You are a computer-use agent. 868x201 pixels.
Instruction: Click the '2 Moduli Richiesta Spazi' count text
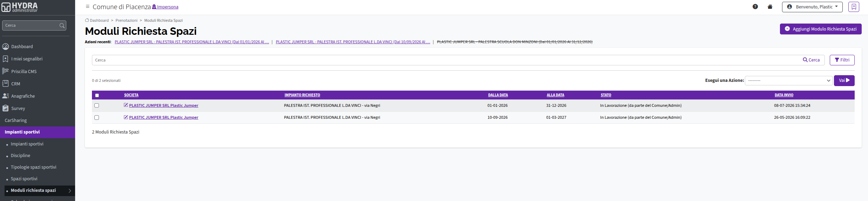click(115, 132)
